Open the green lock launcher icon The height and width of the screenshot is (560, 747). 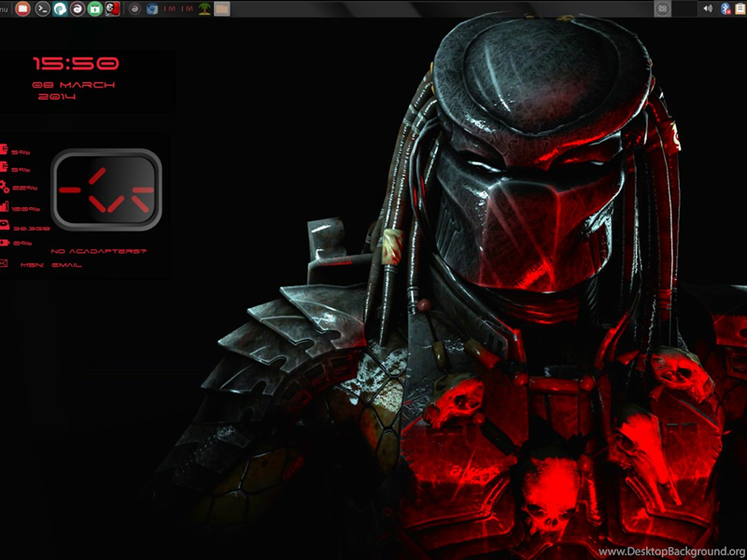coord(95,8)
